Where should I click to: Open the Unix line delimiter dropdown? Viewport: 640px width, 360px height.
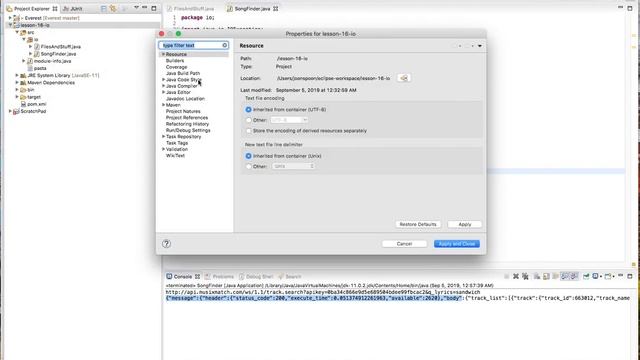(x=293, y=166)
